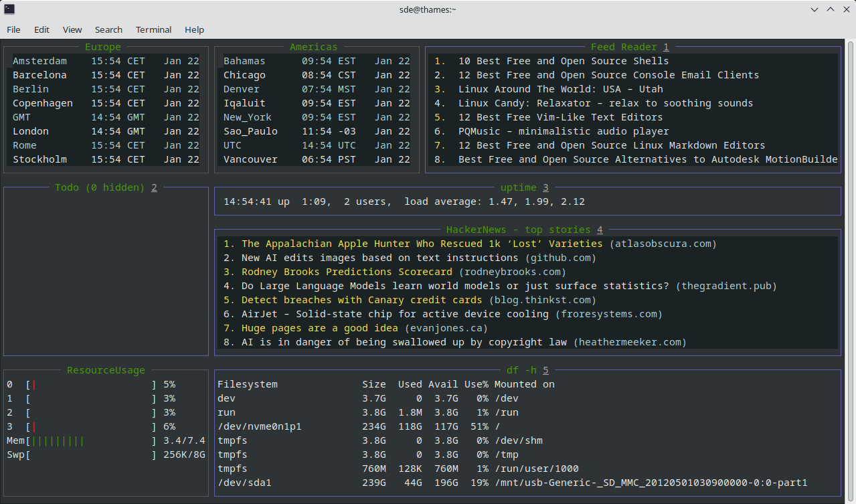
Task: Click the tmpfs row mounted on /dev/shm
Action: (x=380, y=440)
